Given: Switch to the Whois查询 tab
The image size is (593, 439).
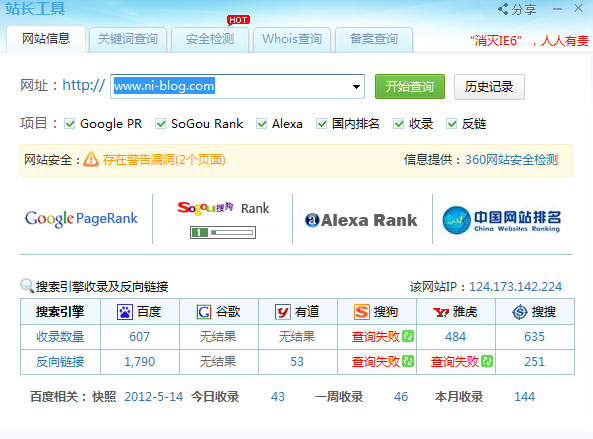Looking at the screenshot, I should click(x=292, y=39).
